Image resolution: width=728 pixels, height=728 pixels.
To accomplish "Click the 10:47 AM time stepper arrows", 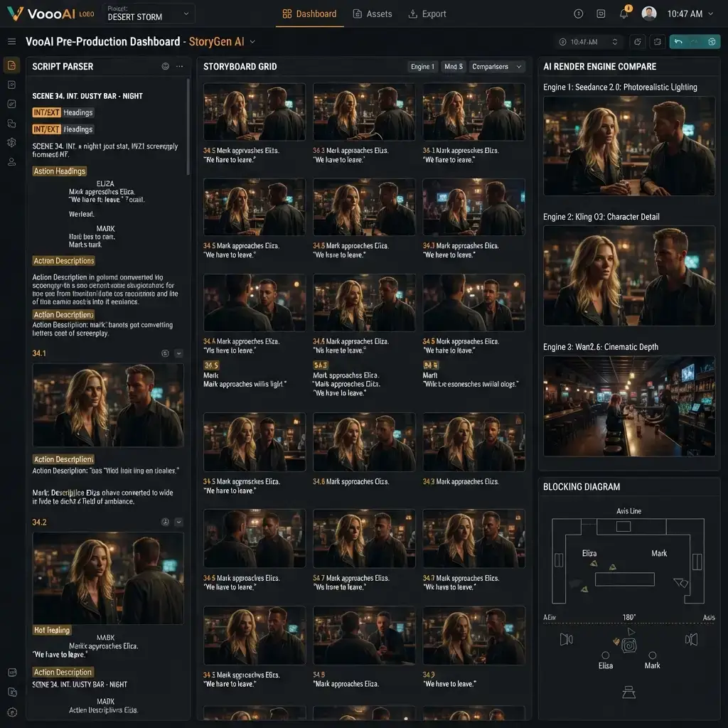I will (x=615, y=42).
